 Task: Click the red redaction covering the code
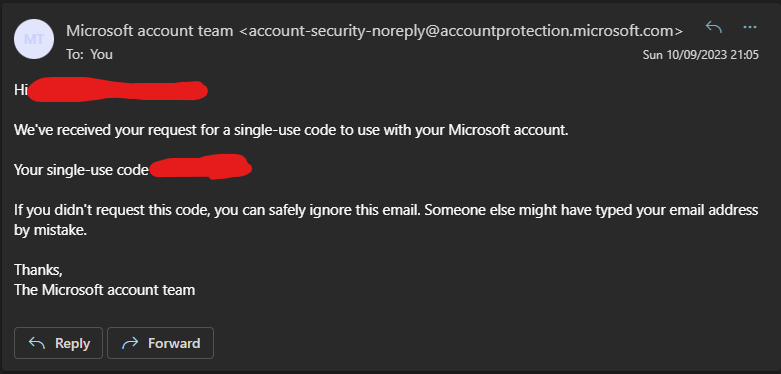200,167
